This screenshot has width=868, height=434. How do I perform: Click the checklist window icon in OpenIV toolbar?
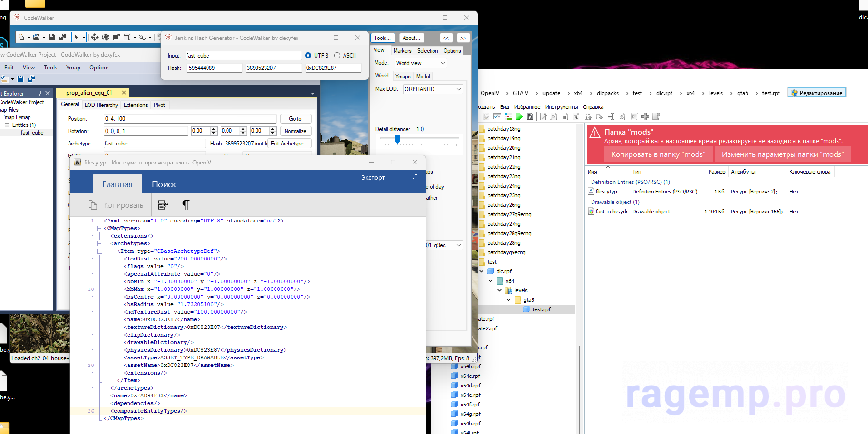click(497, 116)
